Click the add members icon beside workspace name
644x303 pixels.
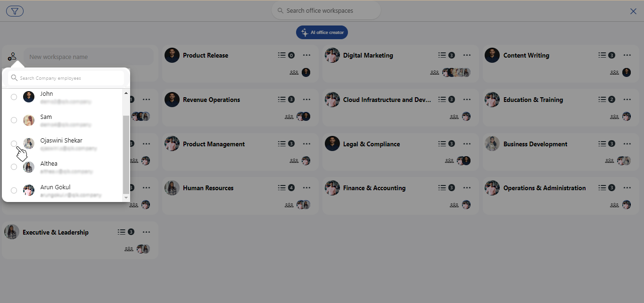12,57
